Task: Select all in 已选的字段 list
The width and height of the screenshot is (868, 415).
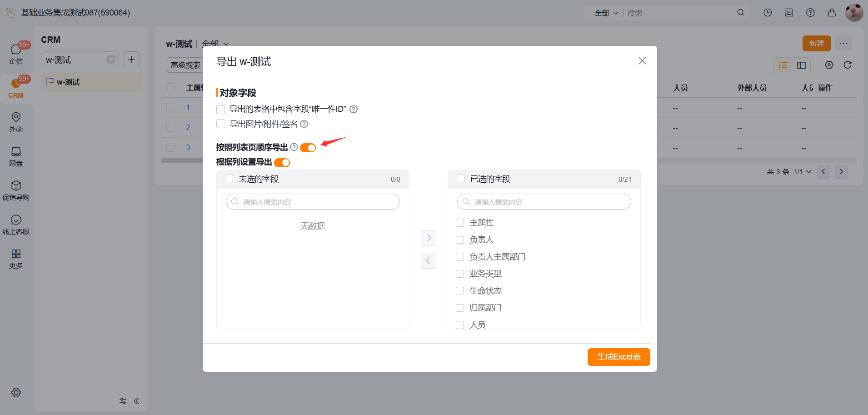Action: [460, 179]
